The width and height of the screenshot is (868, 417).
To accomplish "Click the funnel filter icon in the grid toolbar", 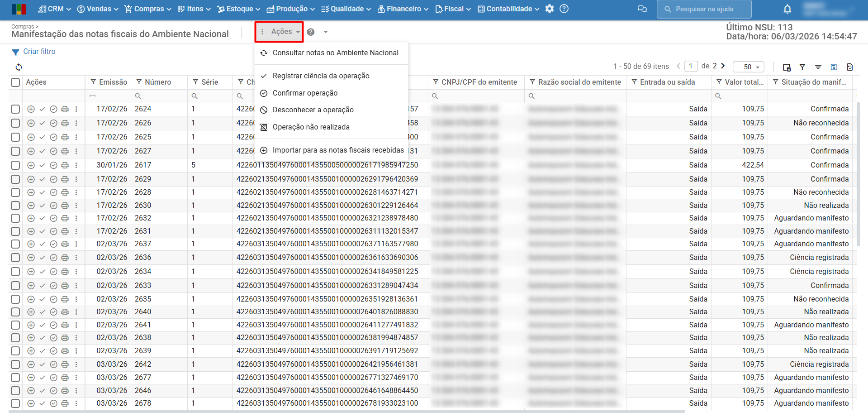I will pos(802,67).
